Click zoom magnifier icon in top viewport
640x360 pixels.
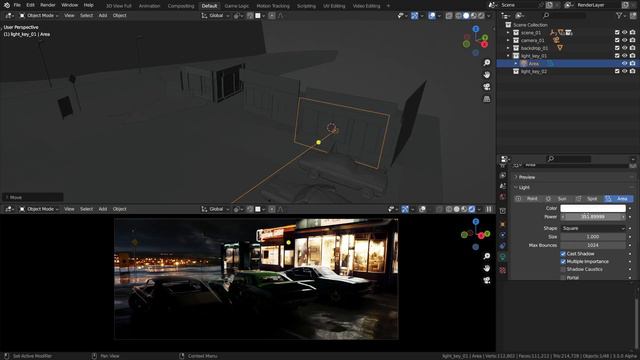pyautogui.click(x=487, y=62)
